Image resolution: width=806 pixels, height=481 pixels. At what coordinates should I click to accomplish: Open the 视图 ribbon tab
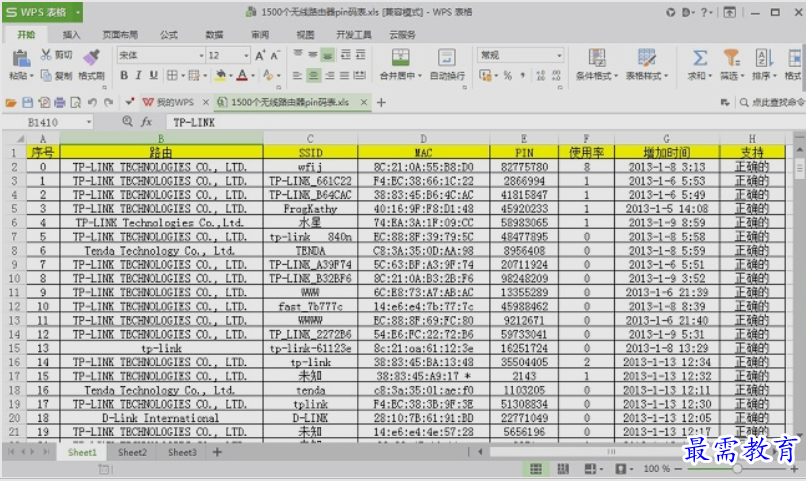(305, 34)
